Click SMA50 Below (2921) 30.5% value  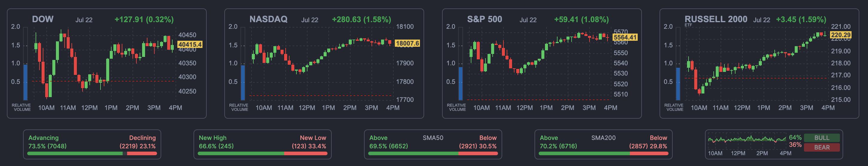click(x=478, y=146)
